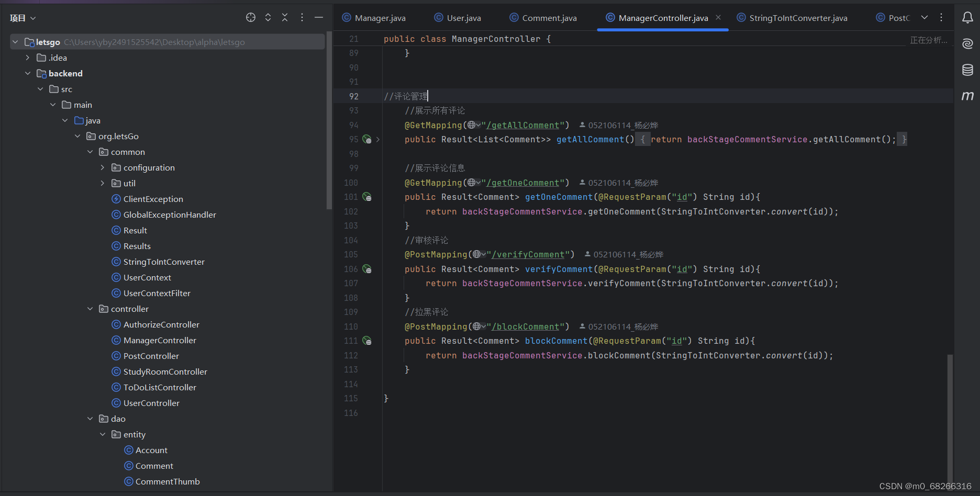Collapse the backend module
Viewport: 980px width, 496px height.
28,73
